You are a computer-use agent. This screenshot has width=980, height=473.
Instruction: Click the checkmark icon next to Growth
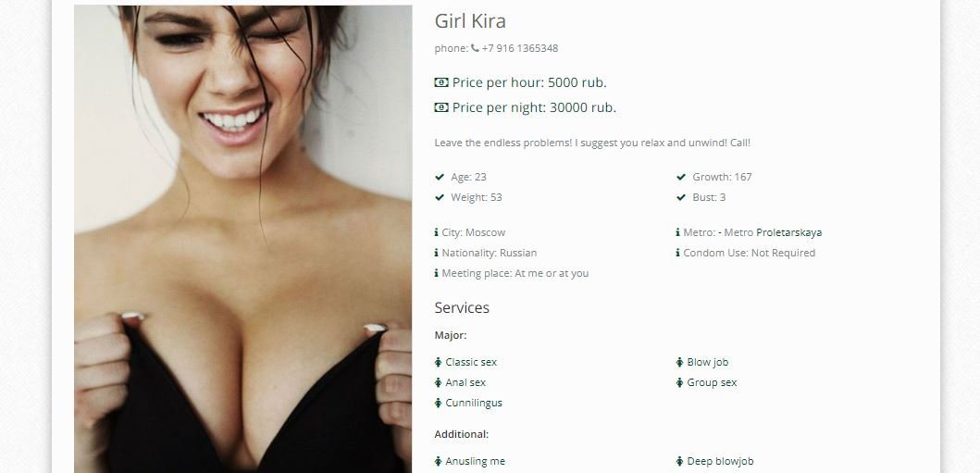coord(681,177)
